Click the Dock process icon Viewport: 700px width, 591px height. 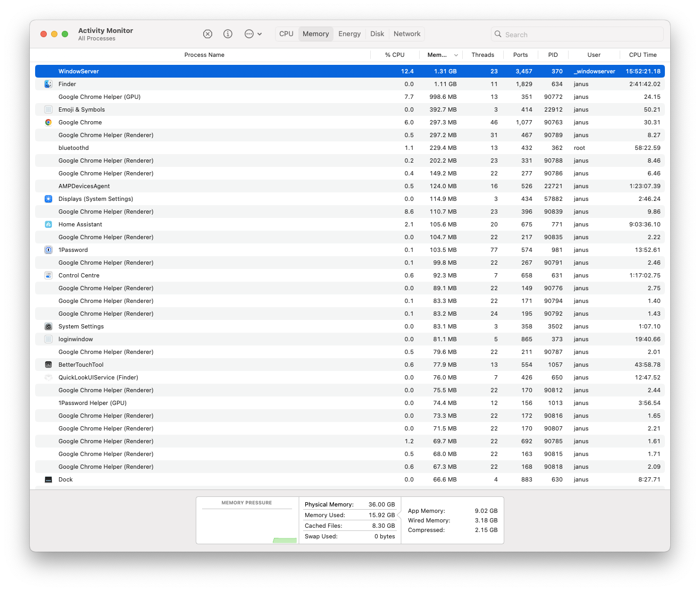pyautogui.click(x=48, y=479)
